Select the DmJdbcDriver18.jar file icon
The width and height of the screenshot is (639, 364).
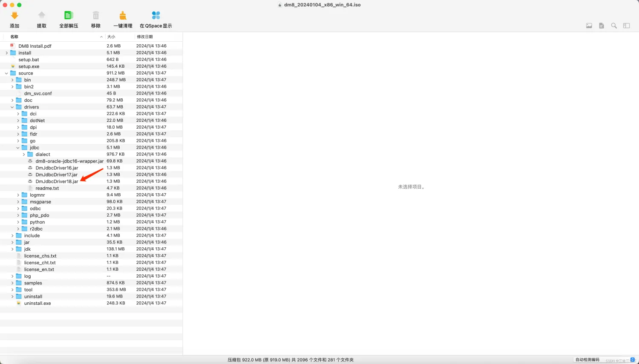pos(30,181)
